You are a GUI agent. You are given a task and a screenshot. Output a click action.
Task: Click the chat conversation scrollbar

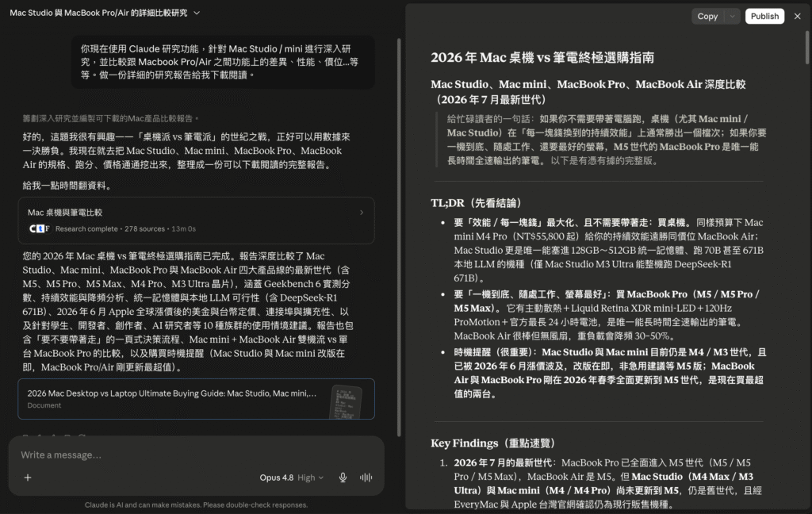pos(399,238)
